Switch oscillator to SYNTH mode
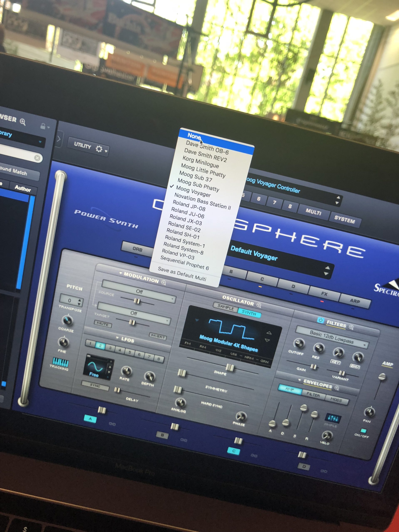This screenshot has height=532, width=399. click(x=249, y=313)
